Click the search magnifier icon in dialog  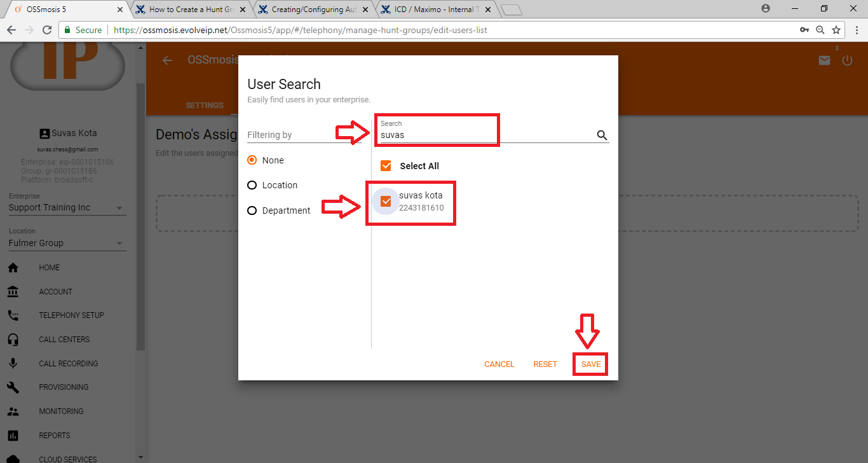click(602, 135)
